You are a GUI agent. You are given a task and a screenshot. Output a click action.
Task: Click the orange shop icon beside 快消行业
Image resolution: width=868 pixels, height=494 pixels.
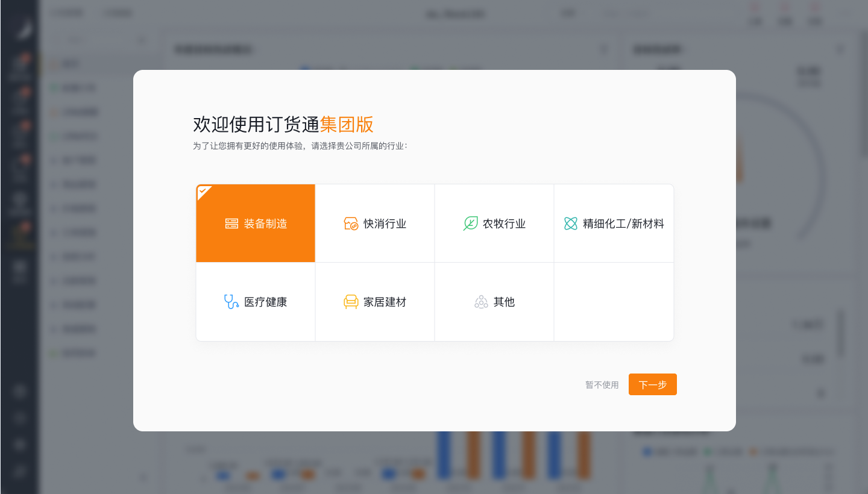[351, 224]
